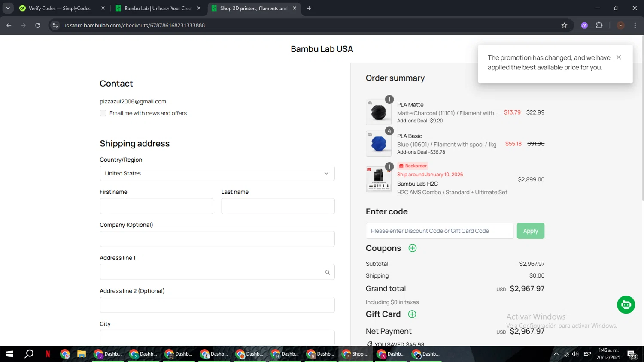Switch to Bambu Lab Unleash Your Creativity tab
The height and width of the screenshot is (362, 644).
click(x=158, y=8)
